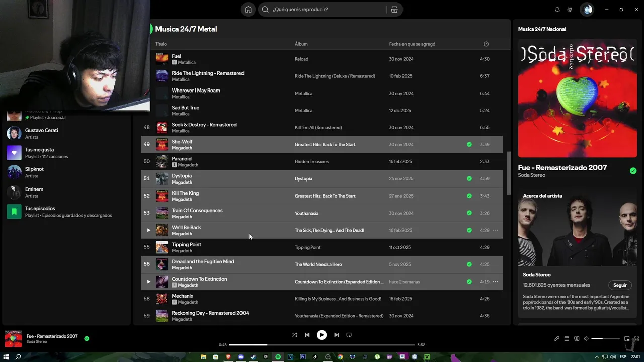Screen dimensions: 644x362
Task: Toggle saved check next to Fue title in right panel
Action: [x=633, y=171]
